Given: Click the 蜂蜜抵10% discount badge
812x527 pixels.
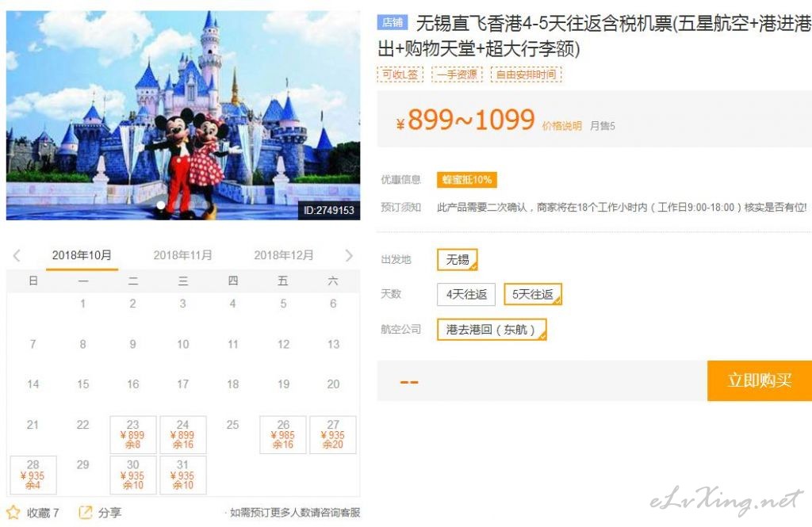Looking at the screenshot, I should 466,180.
